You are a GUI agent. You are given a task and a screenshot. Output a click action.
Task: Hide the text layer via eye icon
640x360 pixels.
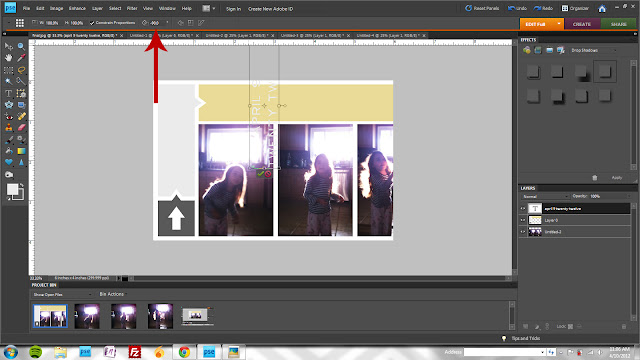point(523,209)
